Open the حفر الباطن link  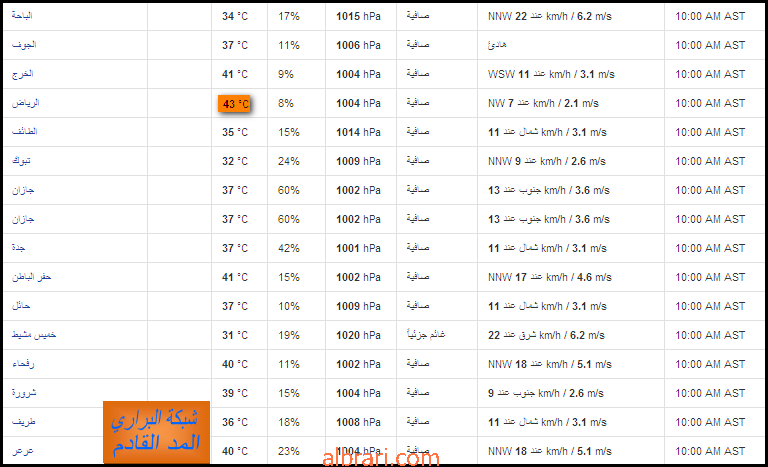(32, 277)
